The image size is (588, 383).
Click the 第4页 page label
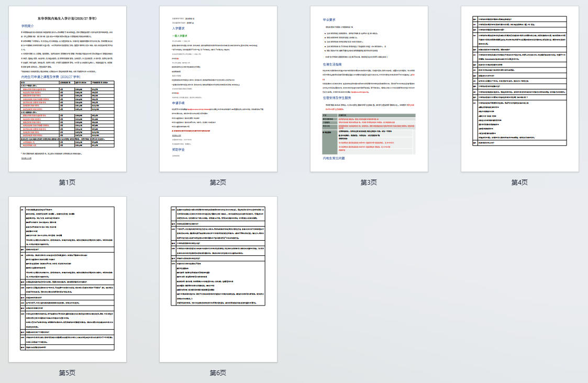pos(519,182)
